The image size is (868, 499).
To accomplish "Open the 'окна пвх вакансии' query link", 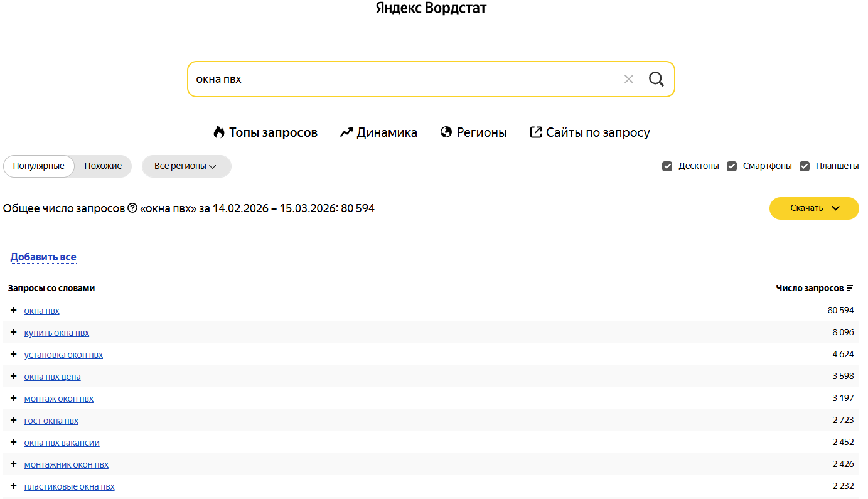I will point(62,443).
